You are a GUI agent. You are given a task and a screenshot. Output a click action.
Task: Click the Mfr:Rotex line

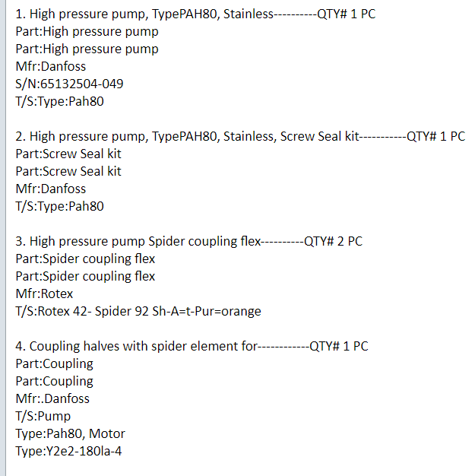[44, 294]
